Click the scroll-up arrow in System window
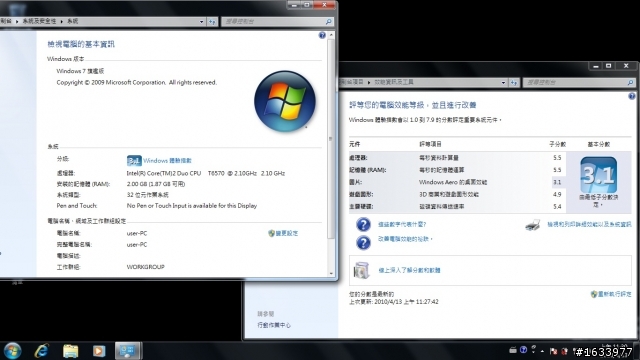 (331, 36)
